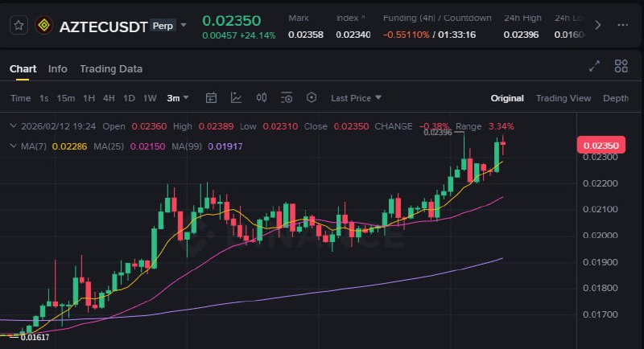
Task: Click the circular target icon in toolbar
Action: pyautogui.click(x=311, y=98)
